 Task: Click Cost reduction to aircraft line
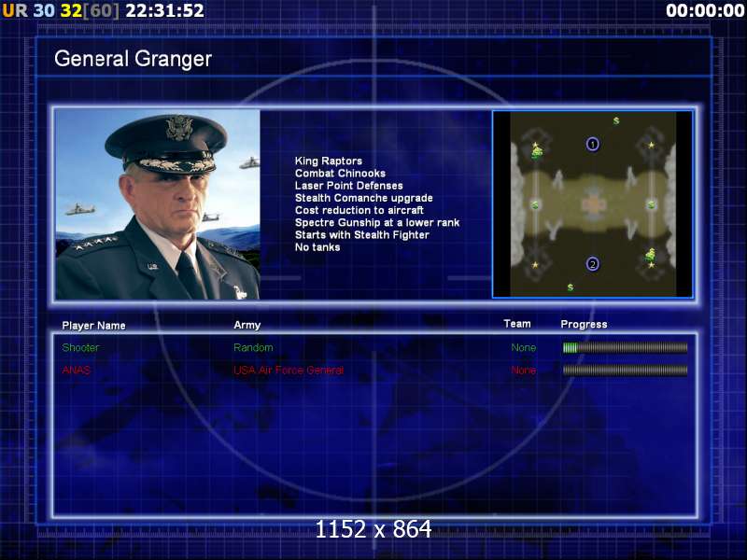[359, 211]
